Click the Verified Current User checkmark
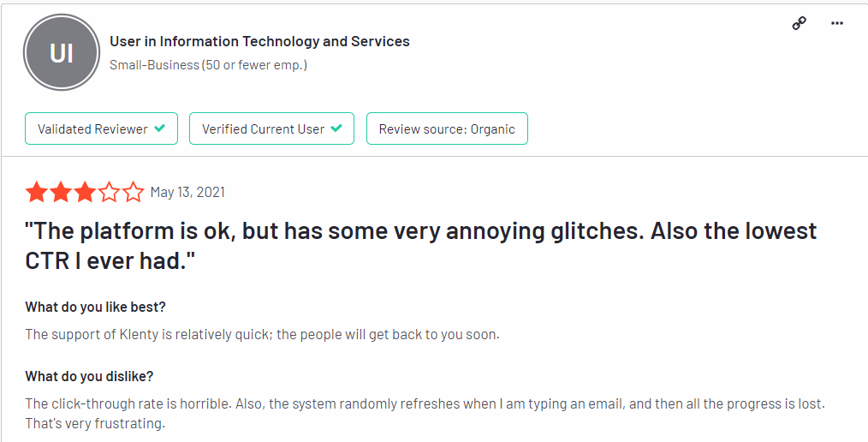 (336, 128)
